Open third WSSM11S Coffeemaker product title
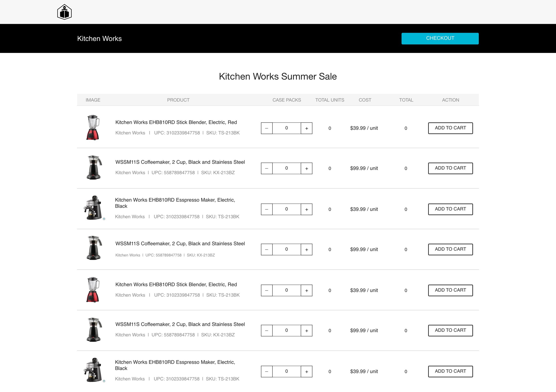Screen dimensions: 556x392 tap(180, 324)
